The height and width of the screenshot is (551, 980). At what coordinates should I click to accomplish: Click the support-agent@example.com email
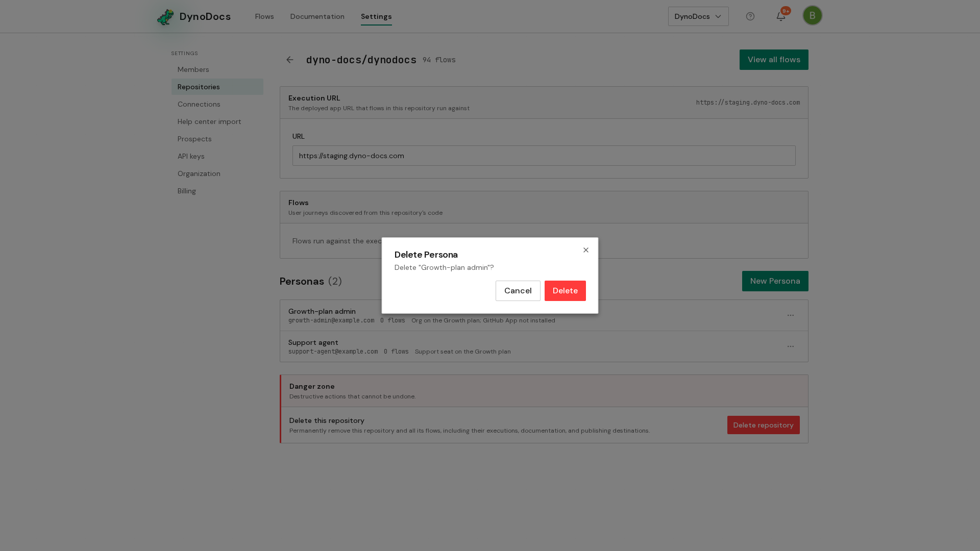pos(333,352)
